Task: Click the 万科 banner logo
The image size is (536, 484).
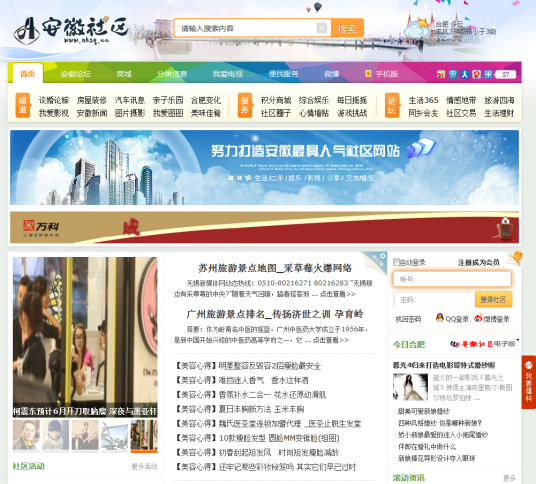Action: (41, 228)
